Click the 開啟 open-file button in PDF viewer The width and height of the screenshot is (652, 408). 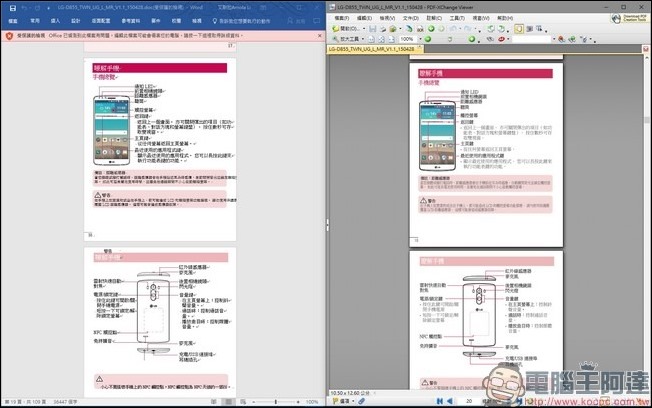coord(346,29)
